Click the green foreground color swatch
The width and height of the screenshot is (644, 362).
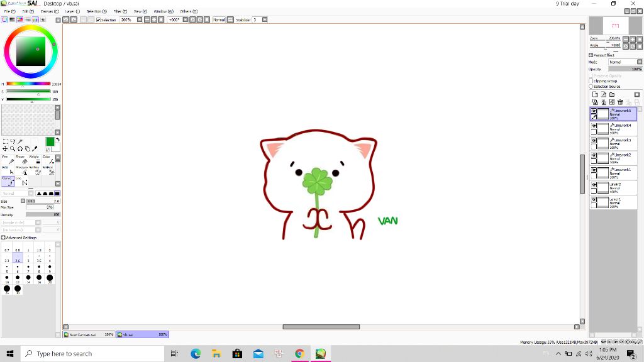pyautogui.click(x=50, y=141)
